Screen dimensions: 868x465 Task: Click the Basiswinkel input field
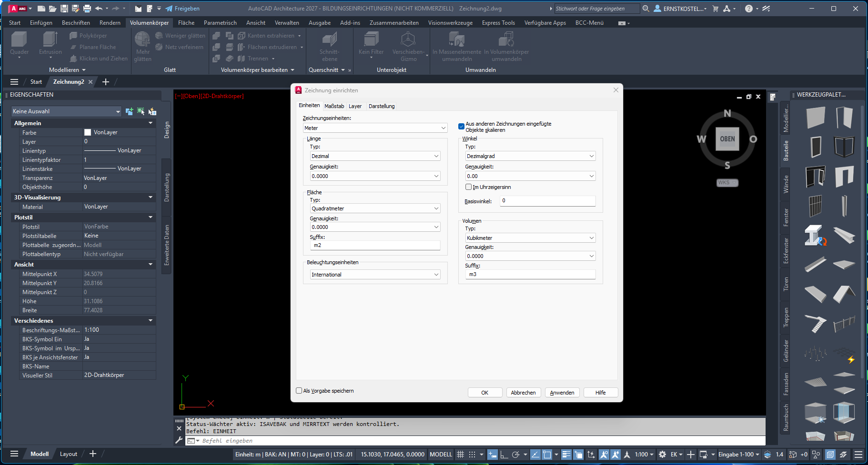(548, 201)
